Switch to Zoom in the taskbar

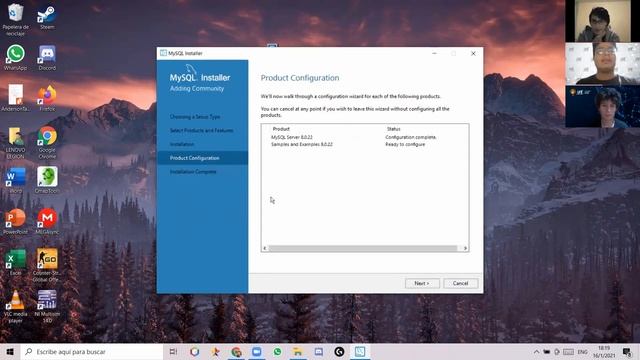click(x=257, y=351)
